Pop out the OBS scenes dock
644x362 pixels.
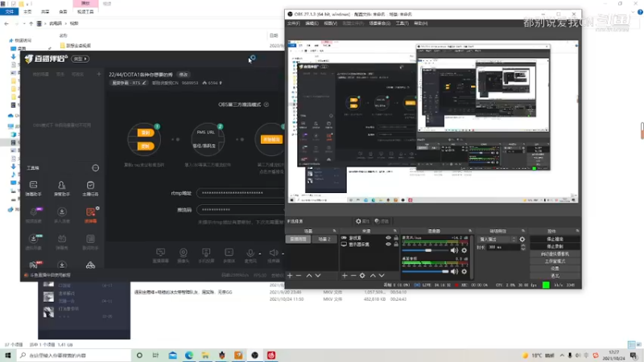pos(334,231)
